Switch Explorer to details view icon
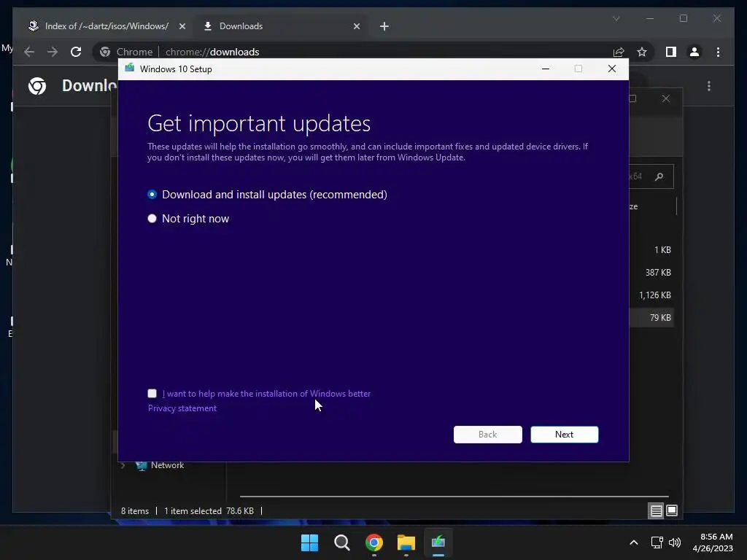The height and width of the screenshot is (560, 747). pos(656,510)
